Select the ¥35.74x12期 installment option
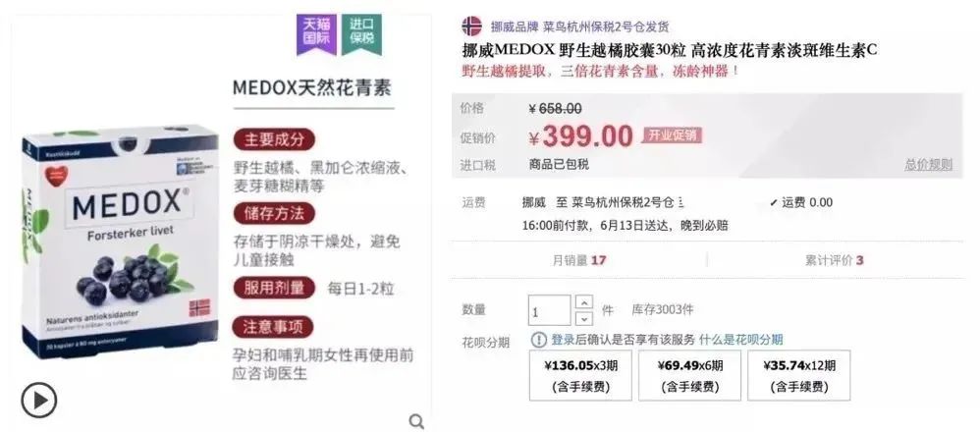 pyautogui.click(x=798, y=376)
